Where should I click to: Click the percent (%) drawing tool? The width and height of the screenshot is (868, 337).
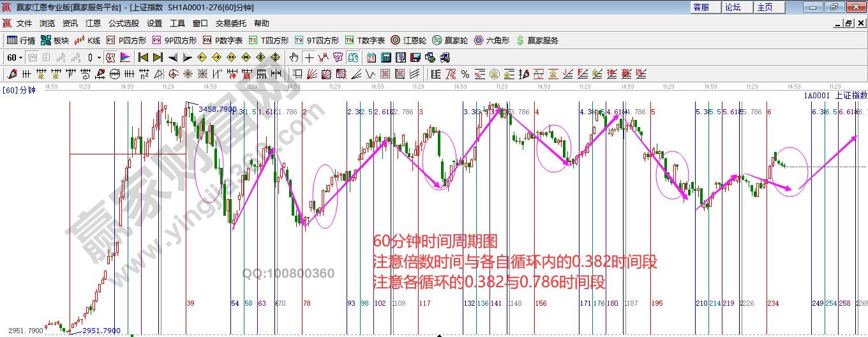pyautogui.click(x=465, y=74)
